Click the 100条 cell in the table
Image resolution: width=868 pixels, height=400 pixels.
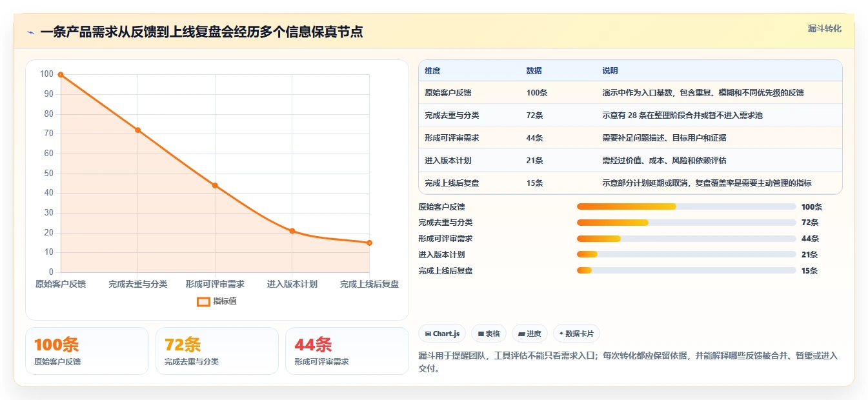click(x=537, y=93)
